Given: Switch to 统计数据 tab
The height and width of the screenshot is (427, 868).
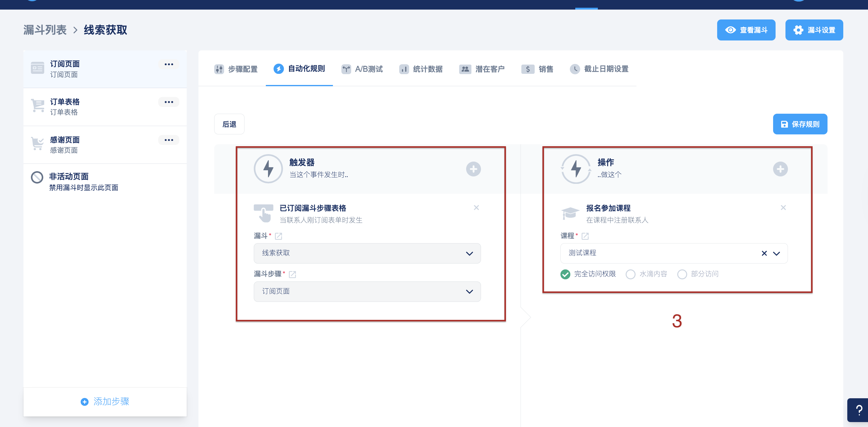Looking at the screenshot, I should click(421, 69).
